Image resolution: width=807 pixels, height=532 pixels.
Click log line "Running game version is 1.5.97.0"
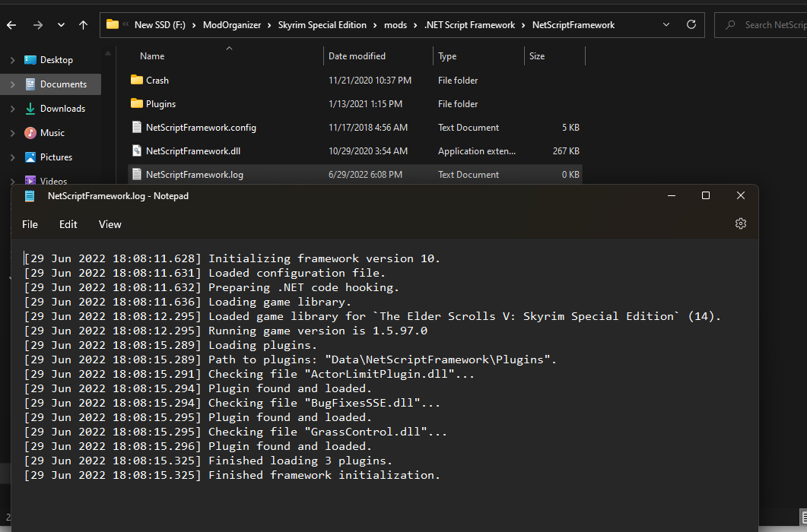click(x=317, y=331)
